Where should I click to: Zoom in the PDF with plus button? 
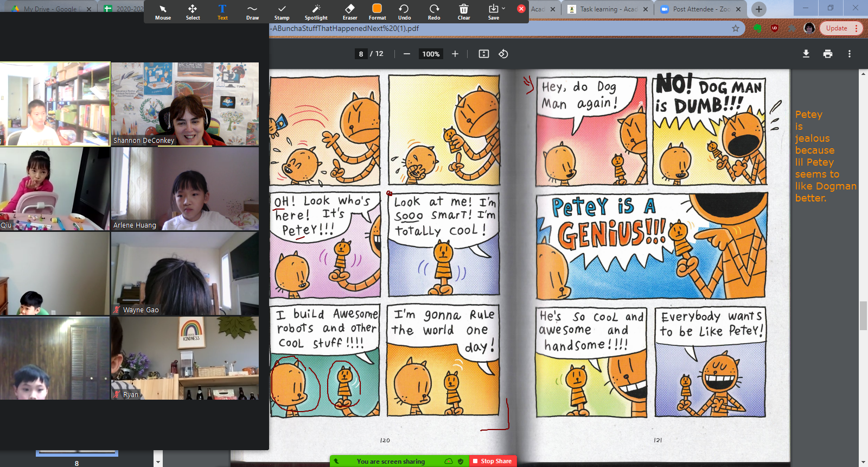click(x=455, y=54)
